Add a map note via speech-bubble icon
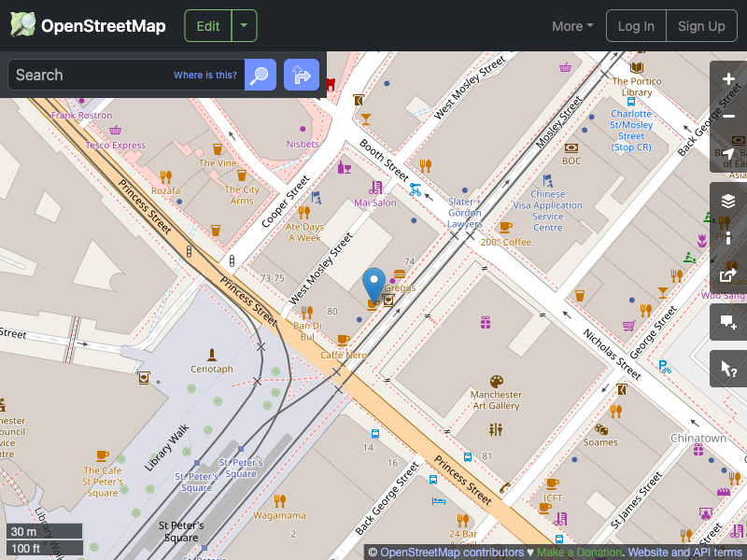This screenshot has width=747, height=560. point(728,322)
